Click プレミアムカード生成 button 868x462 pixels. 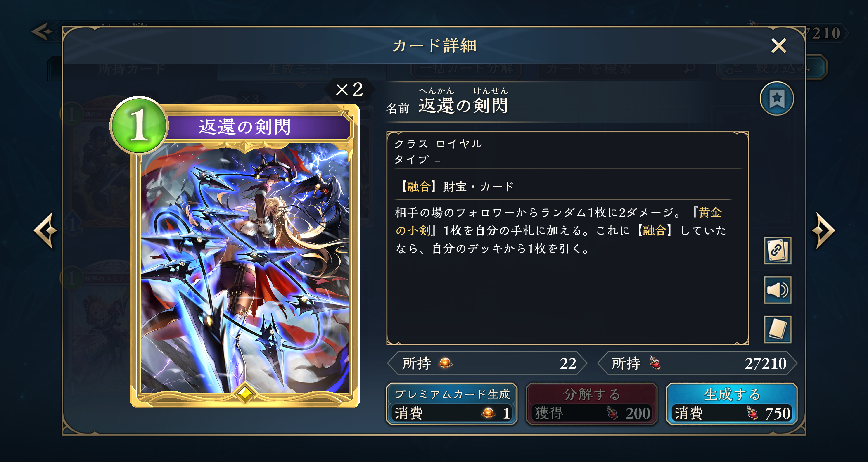pyautogui.click(x=451, y=404)
